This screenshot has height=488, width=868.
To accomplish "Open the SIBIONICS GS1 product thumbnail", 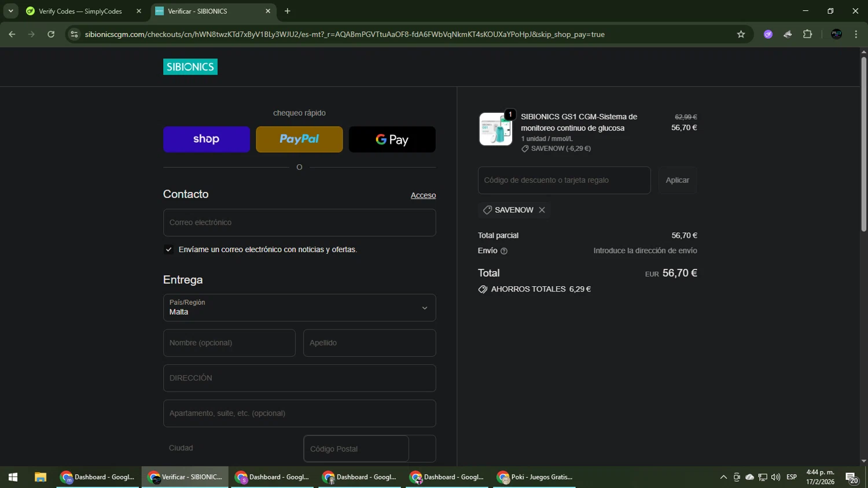I will (x=496, y=129).
